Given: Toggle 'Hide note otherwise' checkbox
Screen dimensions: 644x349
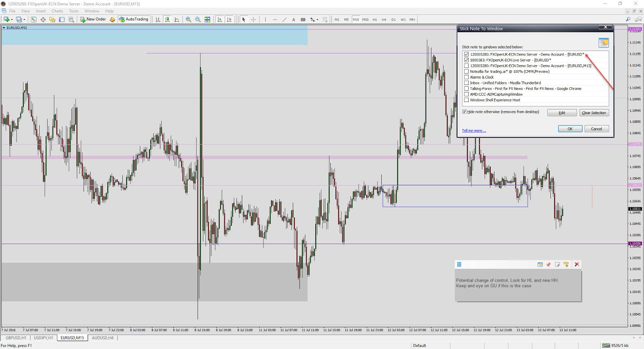Looking at the screenshot, I should 464,112.
